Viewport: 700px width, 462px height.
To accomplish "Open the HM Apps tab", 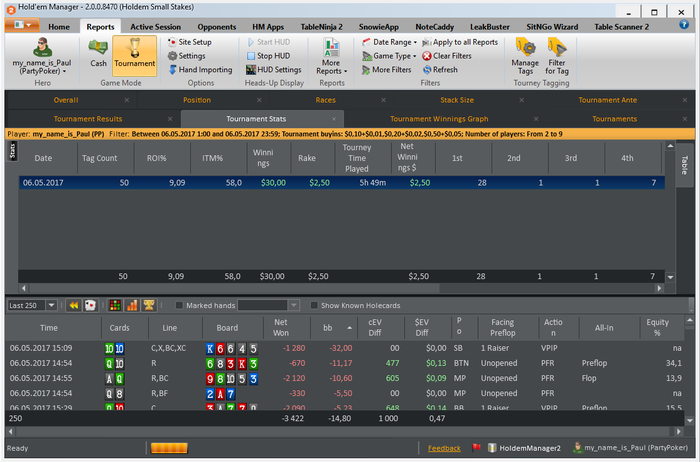I will click(268, 27).
